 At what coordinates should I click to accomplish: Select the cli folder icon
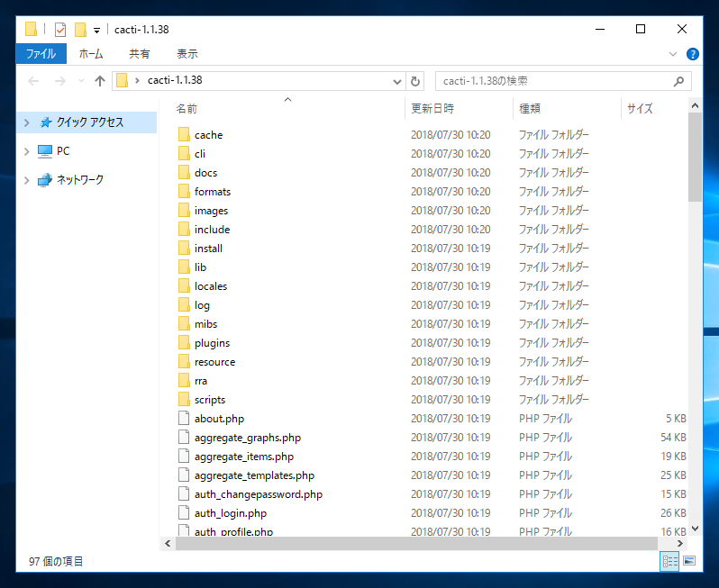(184, 154)
